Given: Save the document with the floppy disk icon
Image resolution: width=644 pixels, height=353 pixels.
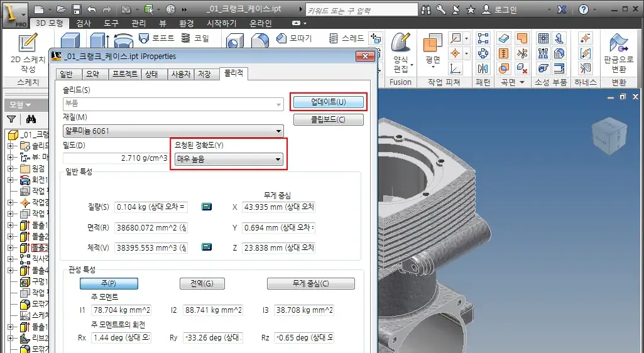Looking at the screenshot, I should (77, 9).
